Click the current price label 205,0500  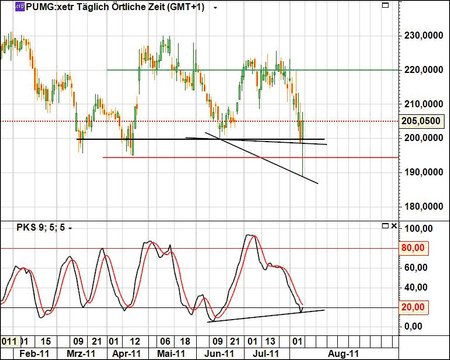click(421, 121)
